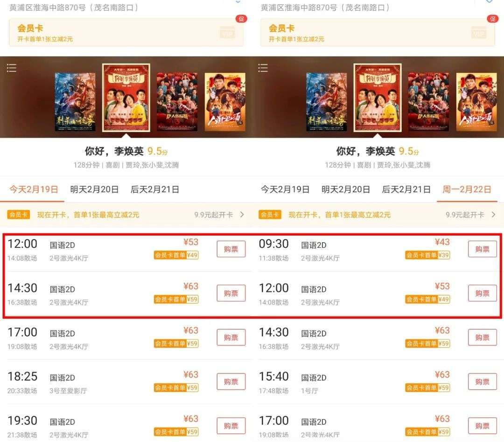Tap the 会员卡首单 ¥49 tag for left 12:00 showing
This screenshot has width=504, height=442.
[x=176, y=255]
